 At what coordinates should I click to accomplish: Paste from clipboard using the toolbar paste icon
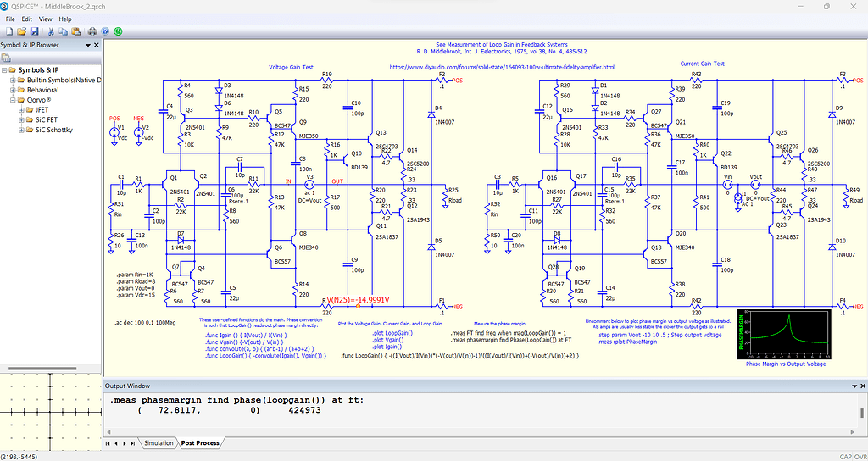pos(75,31)
